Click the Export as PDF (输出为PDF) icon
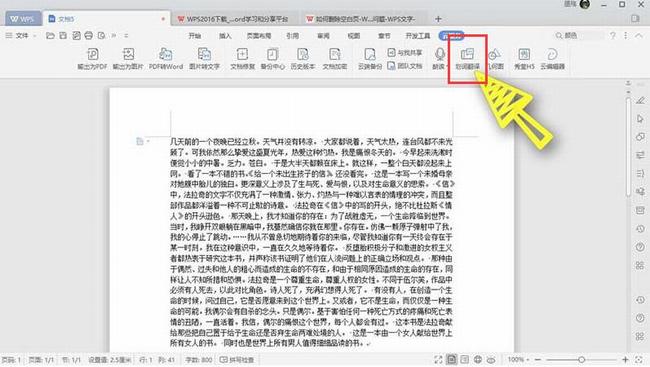This screenshot has width=650, height=367. [x=92, y=58]
